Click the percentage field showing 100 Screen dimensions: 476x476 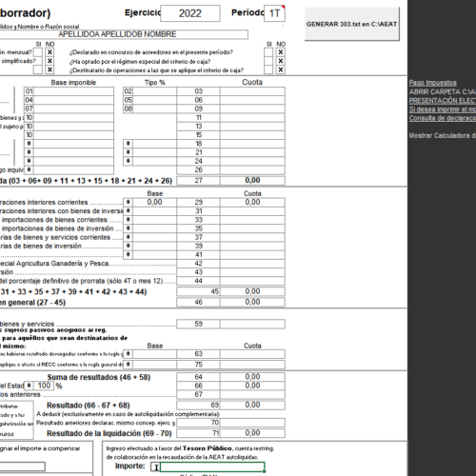pos(44,386)
